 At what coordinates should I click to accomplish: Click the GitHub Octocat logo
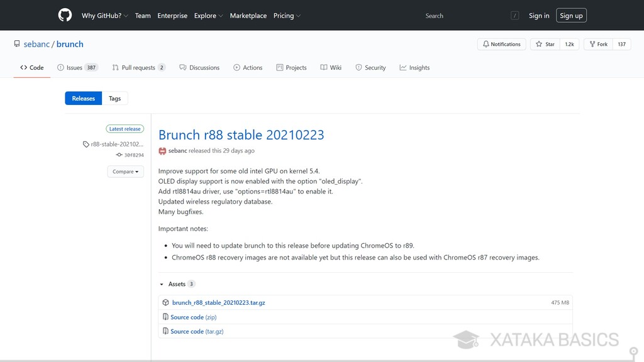coord(65,15)
